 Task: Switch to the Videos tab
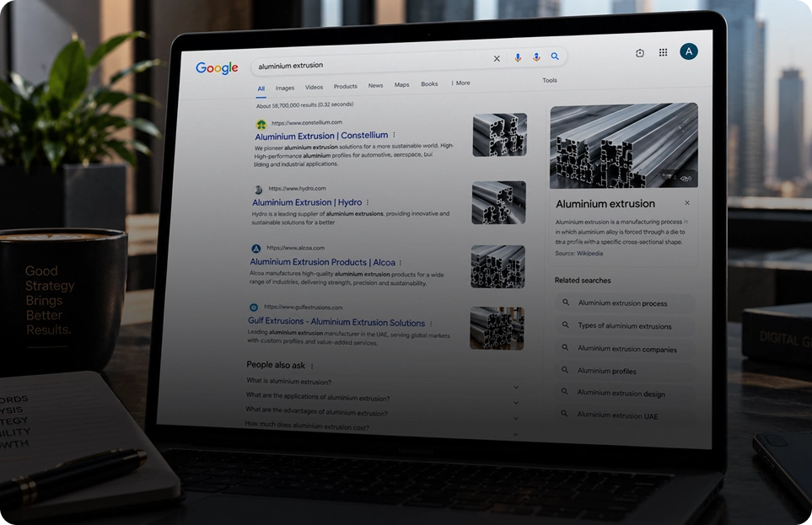click(314, 87)
